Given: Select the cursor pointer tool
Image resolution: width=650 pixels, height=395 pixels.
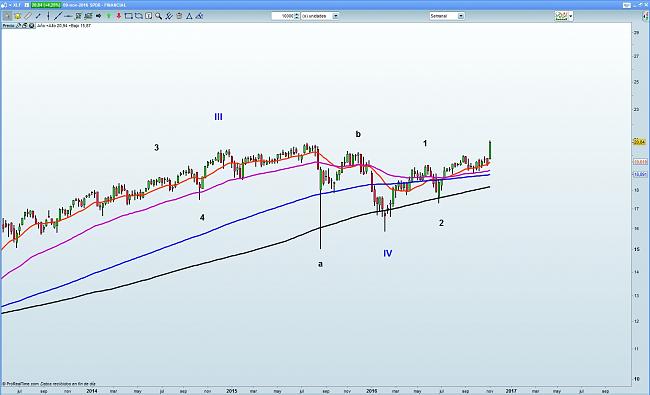Looking at the screenshot, I should pos(7,16).
